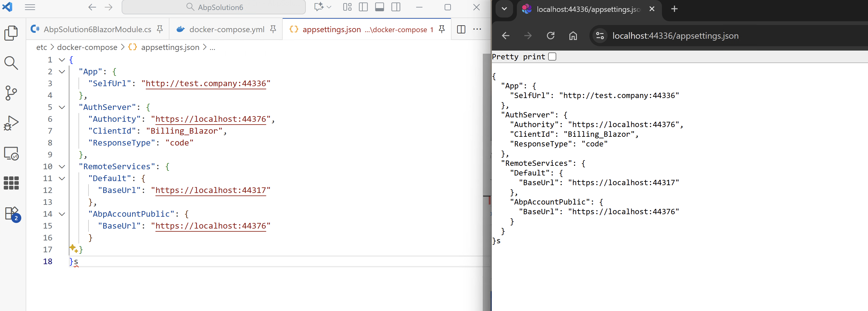Open the Explorer view in activity bar
Screen dimensions: 868x311
pyautogui.click(x=11, y=33)
